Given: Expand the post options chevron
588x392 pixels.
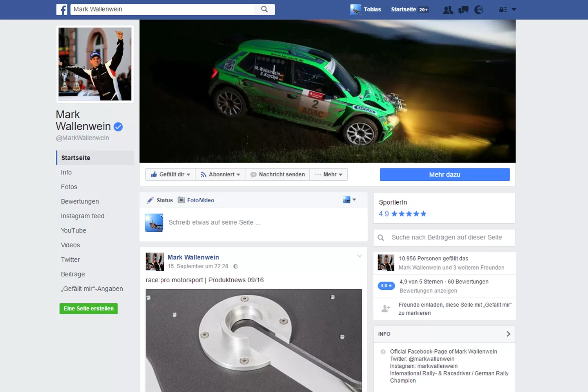Looking at the screenshot, I should coord(359,256).
